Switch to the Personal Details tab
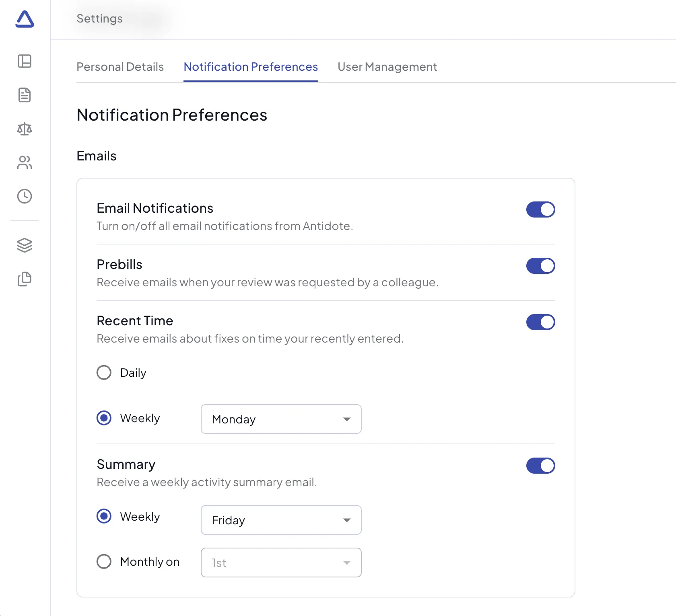676x616 pixels. click(120, 67)
